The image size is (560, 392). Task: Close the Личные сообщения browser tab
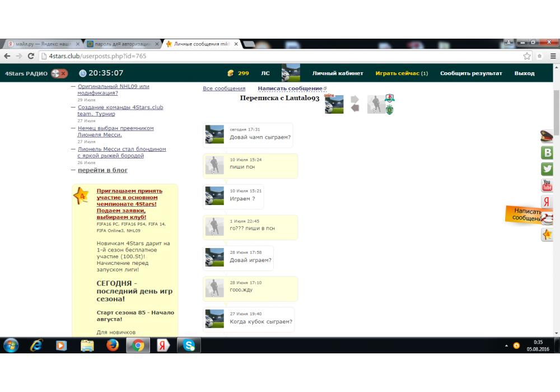click(236, 44)
